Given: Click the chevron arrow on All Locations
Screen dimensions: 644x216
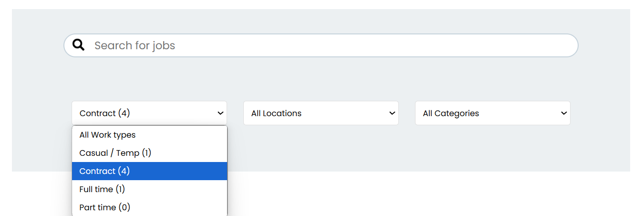Looking at the screenshot, I should (392, 113).
